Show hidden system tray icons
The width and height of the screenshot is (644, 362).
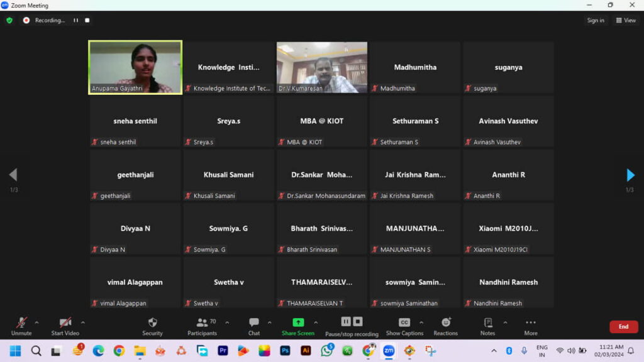pyautogui.click(x=494, y=351)
